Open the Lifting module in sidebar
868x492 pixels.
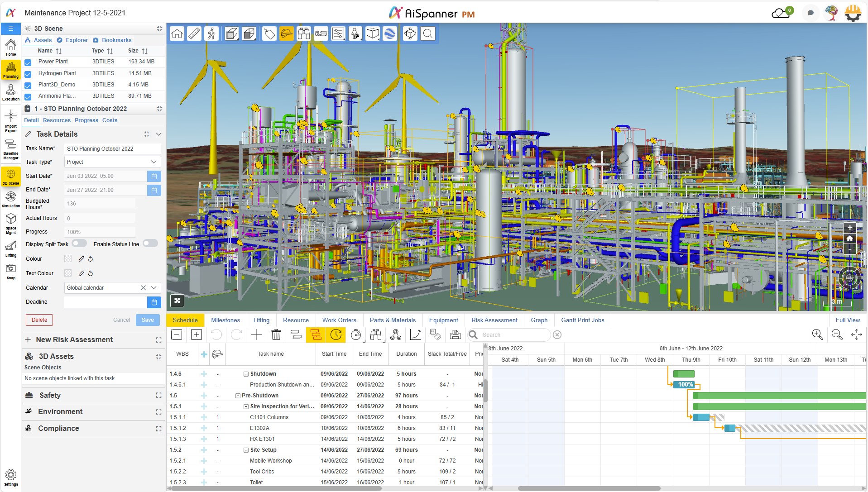pyautogui.click(x=11, y=248)
